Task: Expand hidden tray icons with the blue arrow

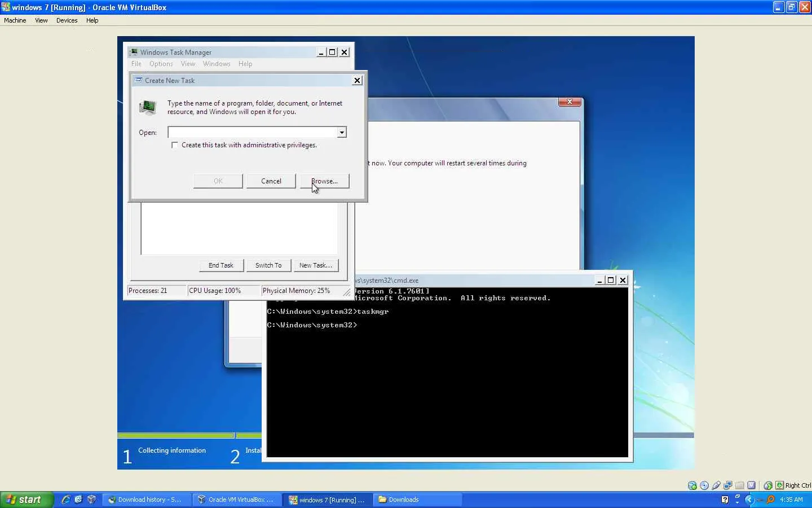Action: 749,500
